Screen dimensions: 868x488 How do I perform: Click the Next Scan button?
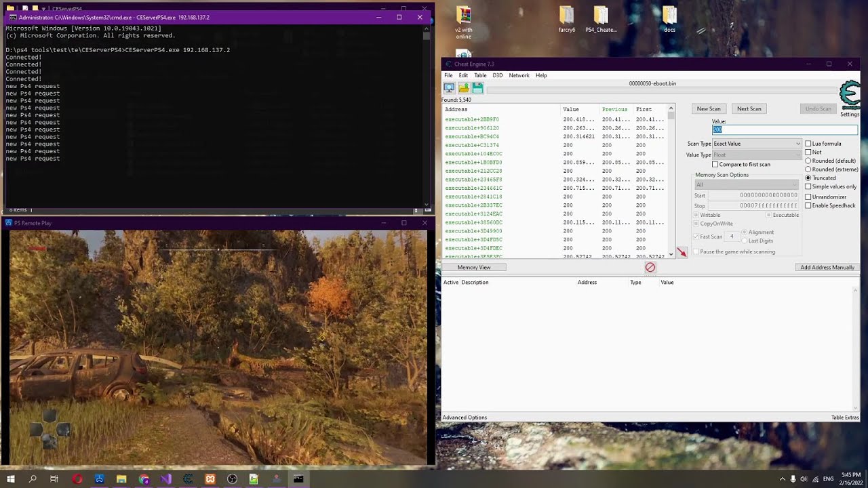(749, 108)
